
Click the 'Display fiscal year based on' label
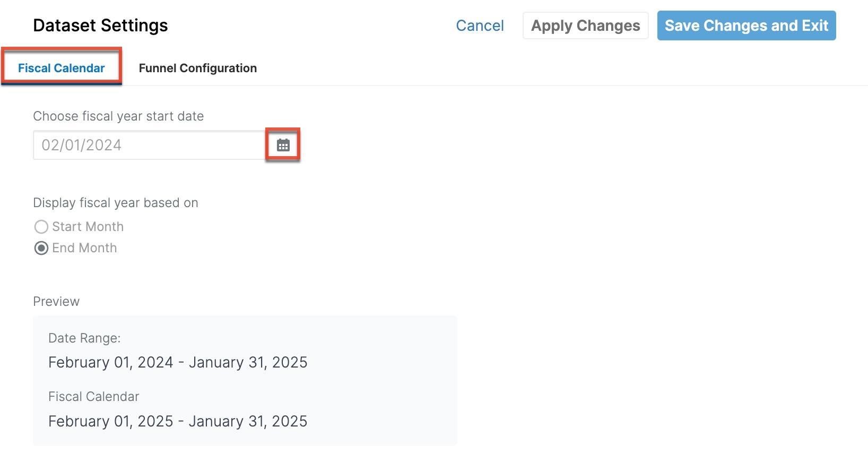click(x=116, y=203)
